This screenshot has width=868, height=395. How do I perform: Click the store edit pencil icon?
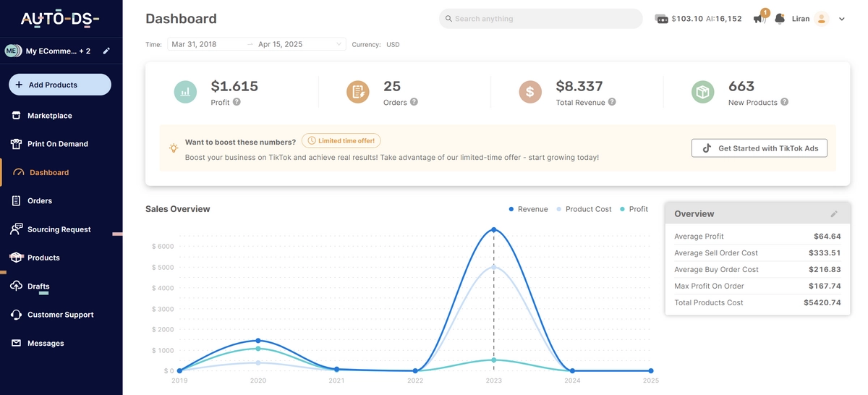tap(106, 51)
